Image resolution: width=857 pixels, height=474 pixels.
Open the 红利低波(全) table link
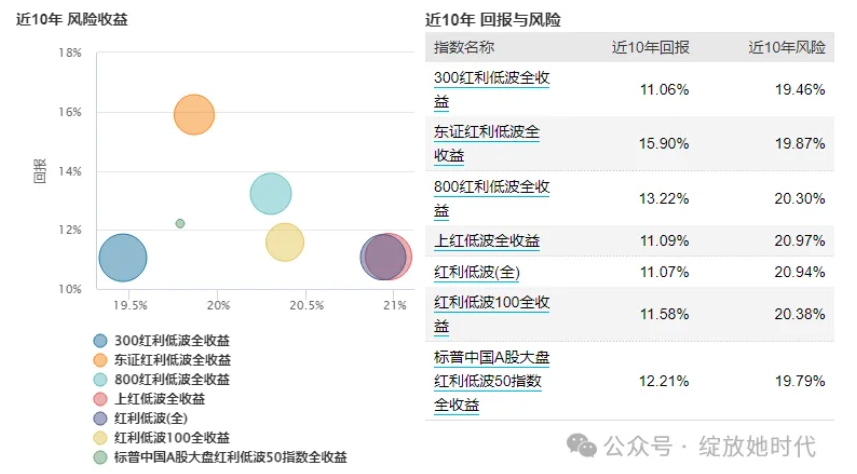477,272
